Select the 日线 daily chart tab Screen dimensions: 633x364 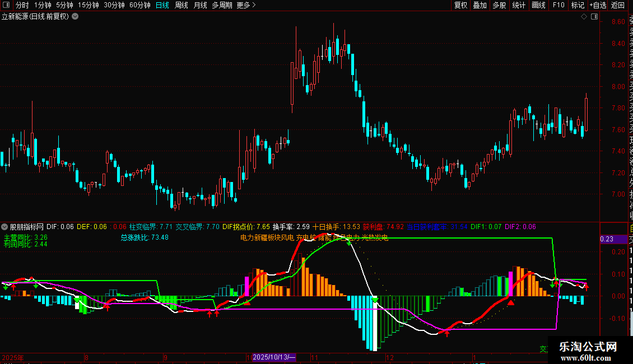coord(162,5)
